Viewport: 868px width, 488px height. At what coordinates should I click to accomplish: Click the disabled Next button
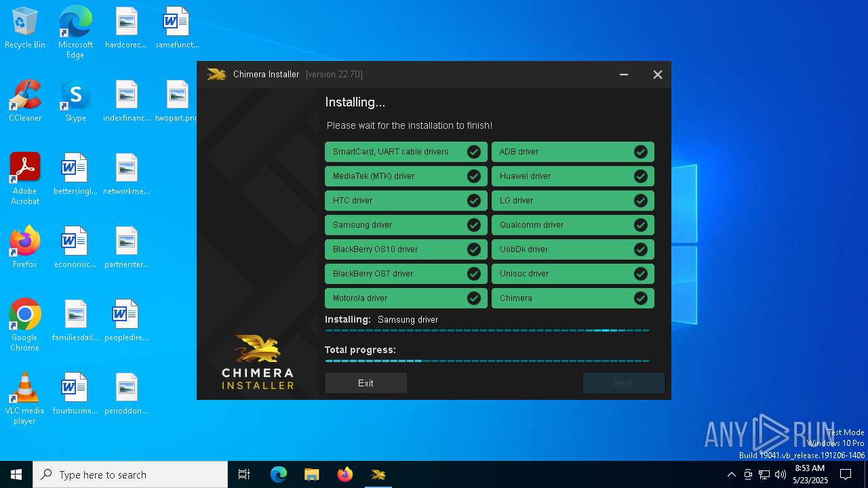[623, 383]
